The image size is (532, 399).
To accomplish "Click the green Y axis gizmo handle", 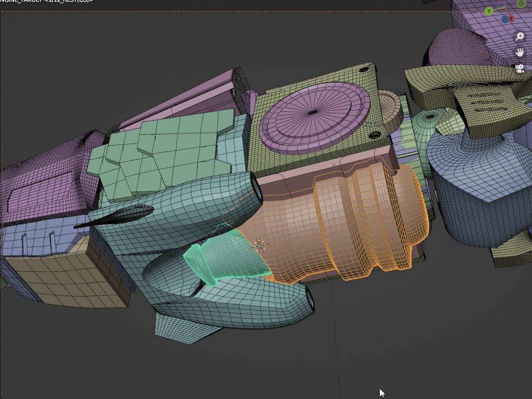I will coord(489,11).
